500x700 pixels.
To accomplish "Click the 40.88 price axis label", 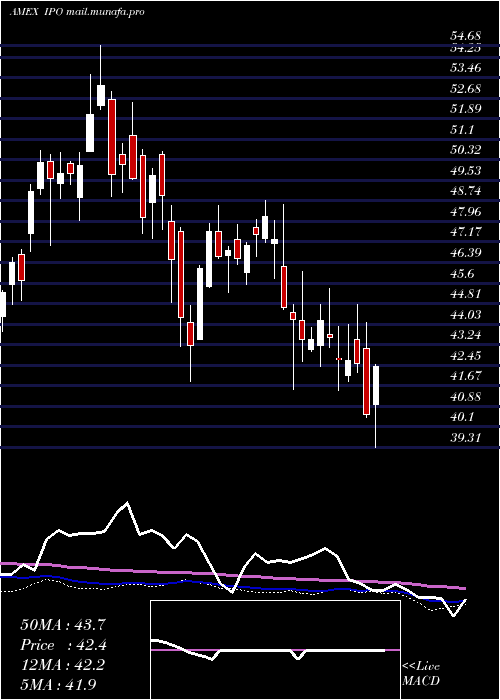I will point(466,396).
